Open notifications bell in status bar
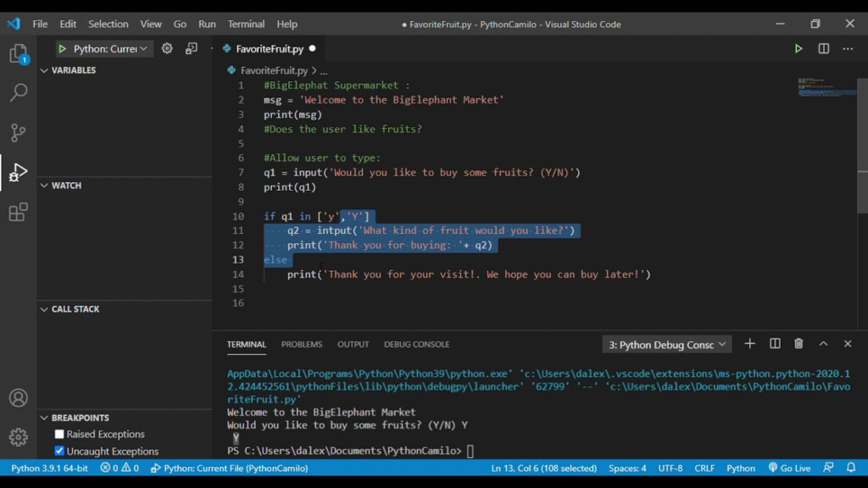Screen dimensions: 868x488 tap(851, 468)
